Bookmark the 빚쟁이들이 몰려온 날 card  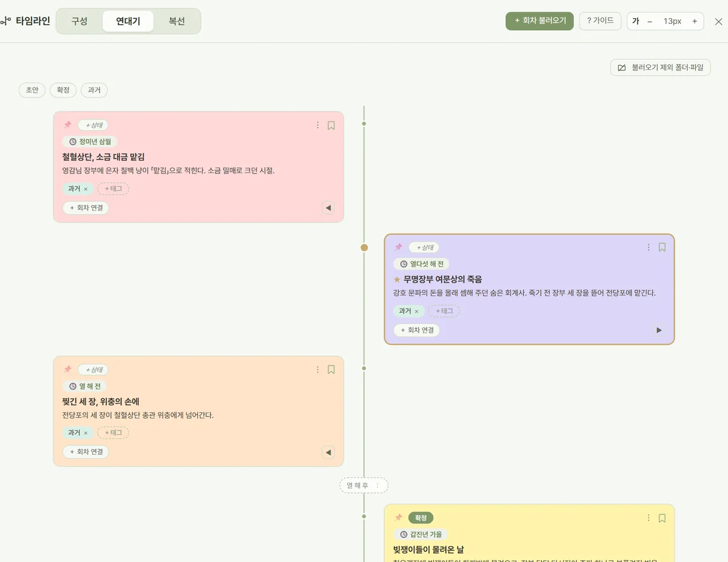click(662, 518)
